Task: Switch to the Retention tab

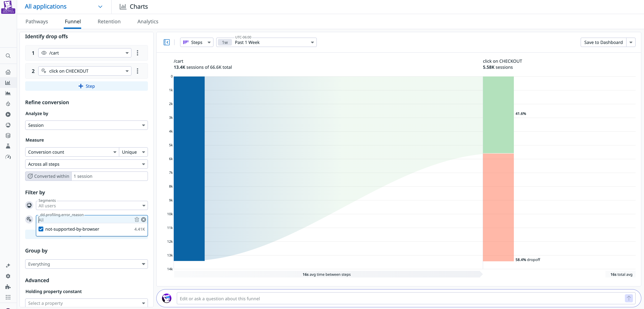Action: [109, 21]
